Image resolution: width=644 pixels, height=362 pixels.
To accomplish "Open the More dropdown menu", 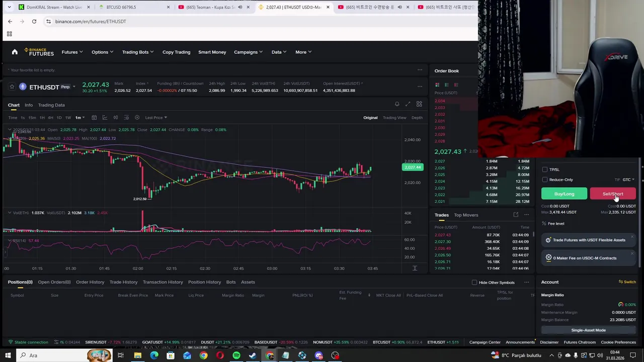I will coord(303,52).
